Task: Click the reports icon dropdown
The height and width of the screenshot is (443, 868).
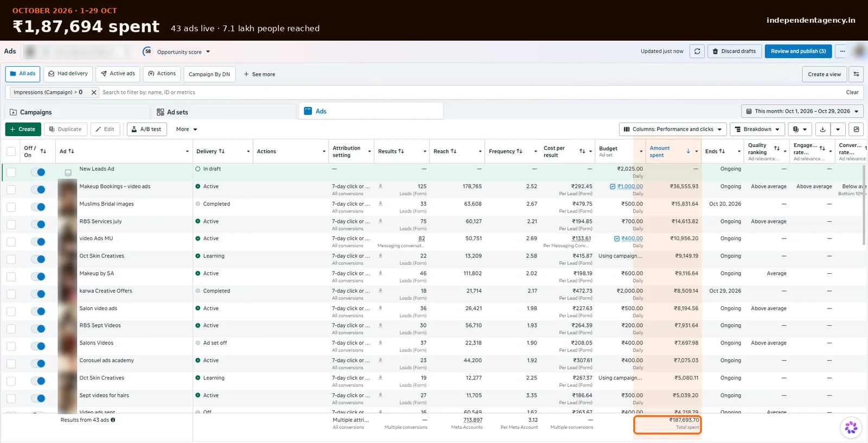Action: click(x=800, y=129)
